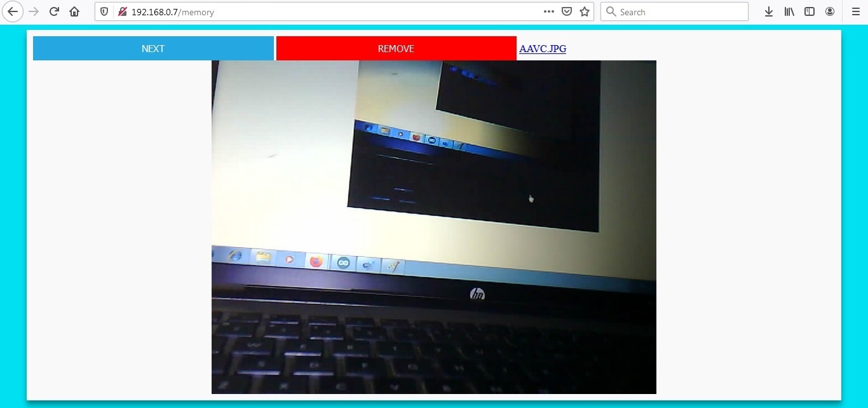
Task: Go back to the previous page
Action: [13, 11]
